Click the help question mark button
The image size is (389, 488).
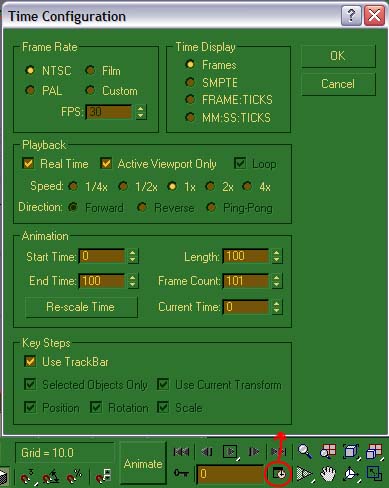tap(351, 16)
